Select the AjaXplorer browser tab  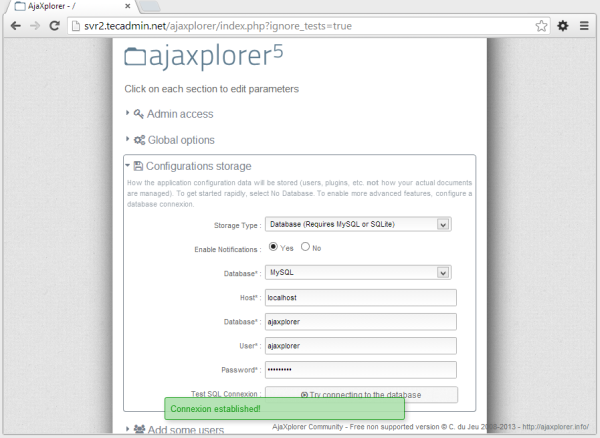click(x=60, y=7)
